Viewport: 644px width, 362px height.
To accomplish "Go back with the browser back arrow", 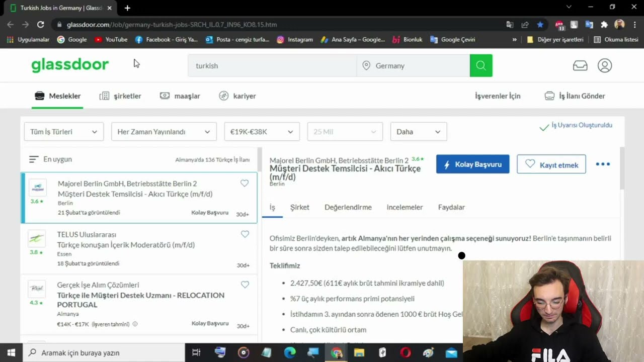I will click(x=11, y=24).
